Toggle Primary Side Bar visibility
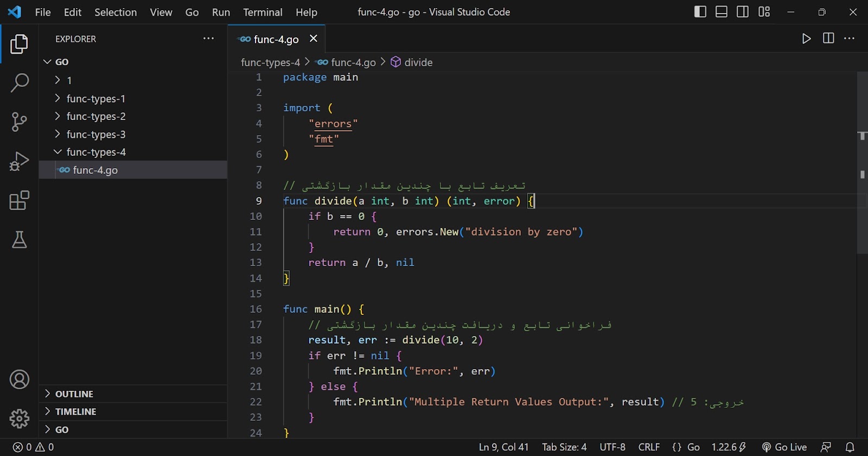868x456 pixels. point(700,11)
